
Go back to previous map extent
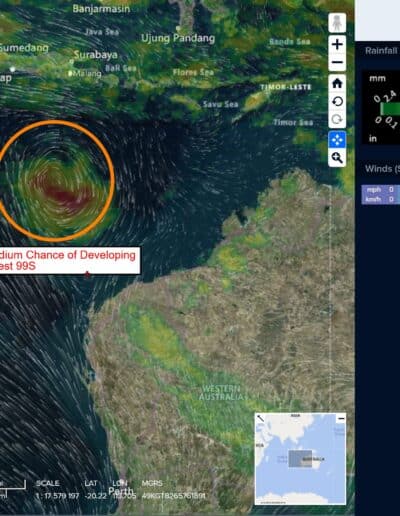[x=337, y=101]
